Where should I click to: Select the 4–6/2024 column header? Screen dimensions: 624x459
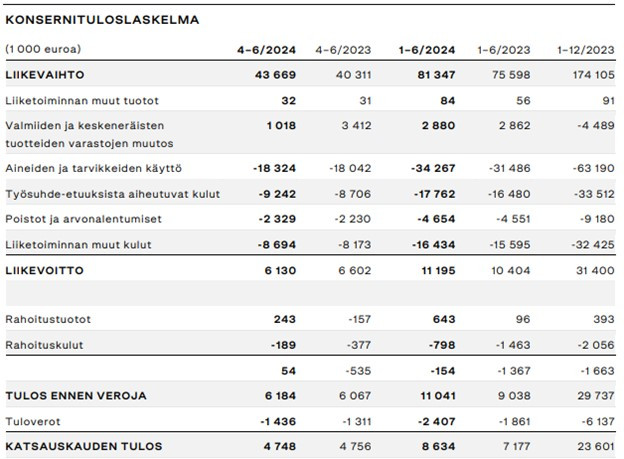click(x=266, y=50)
